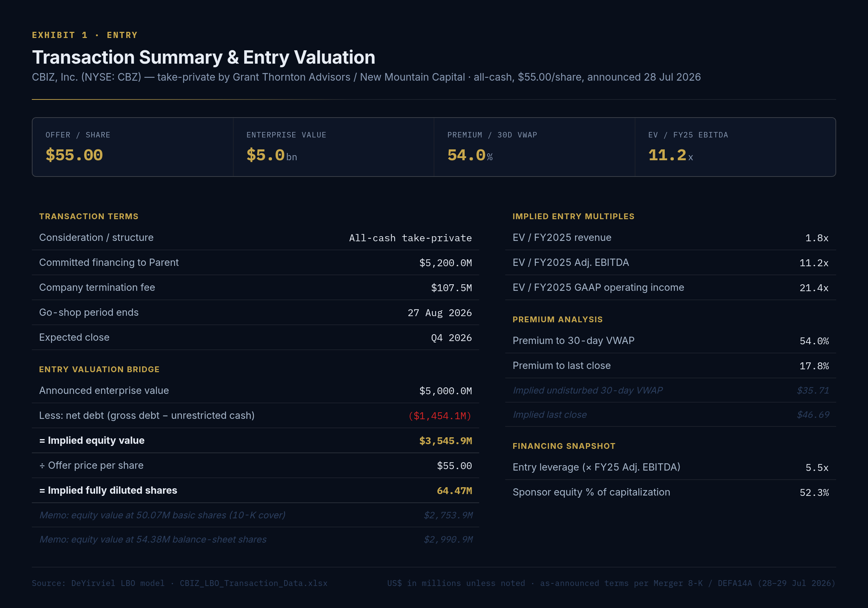Image resolution: width=868 pixels, height=608 pixels.
Task: Click 'EV / FY2025 GAAP operating income' label
Action: (x=599, y=288)
